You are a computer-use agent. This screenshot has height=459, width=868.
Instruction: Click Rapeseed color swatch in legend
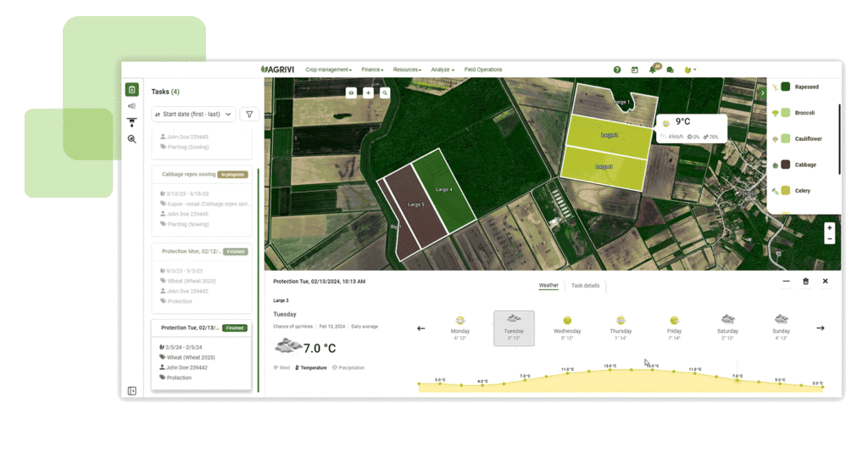786,87
